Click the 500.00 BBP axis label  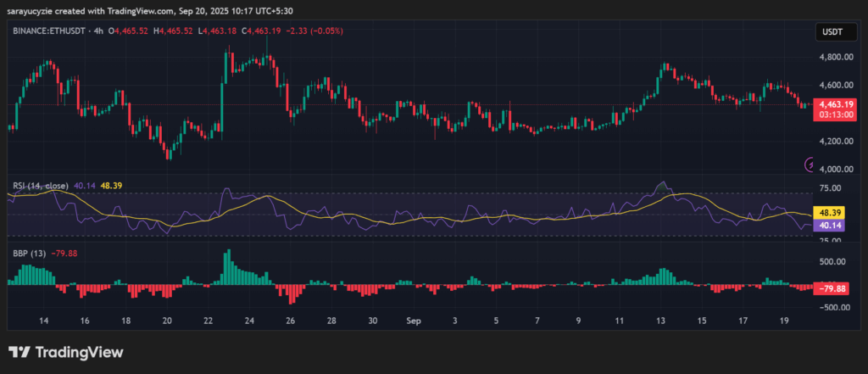[x=832, y=261]
